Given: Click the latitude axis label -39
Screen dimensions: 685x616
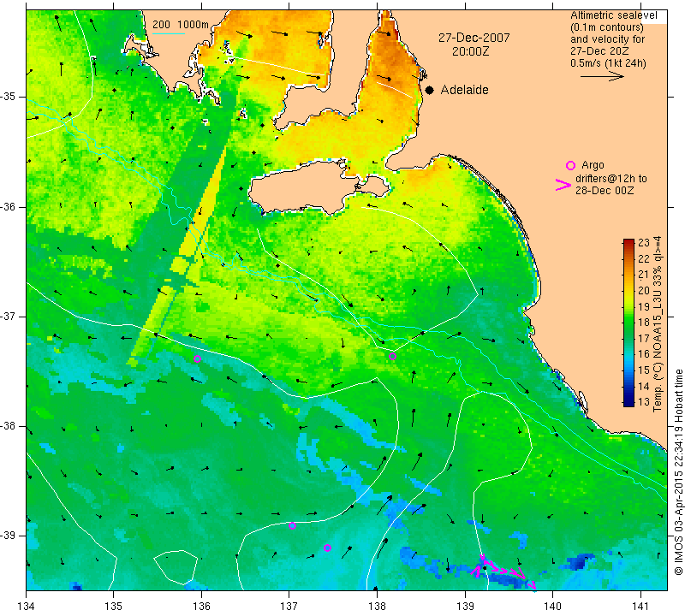Looking at the screenshot, I should [x=9, y=536].
